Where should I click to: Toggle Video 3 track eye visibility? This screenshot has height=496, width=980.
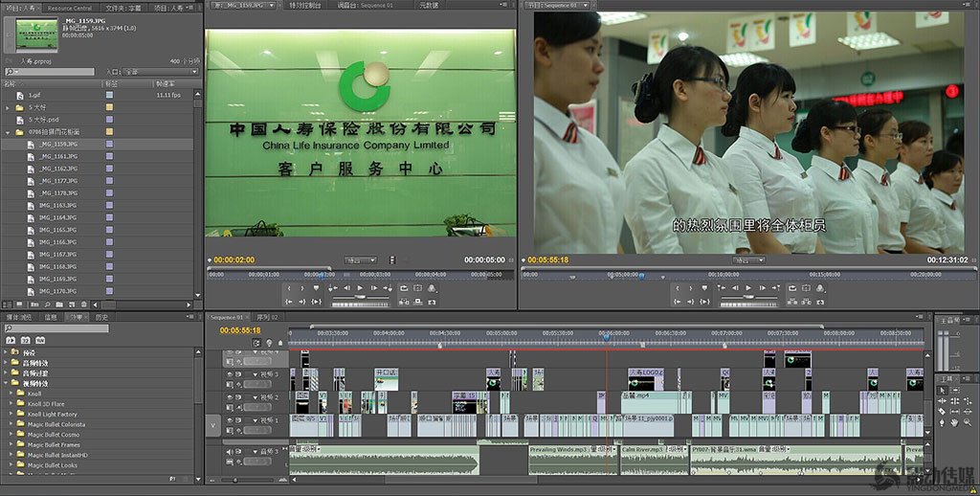click(x=230, y=374)
